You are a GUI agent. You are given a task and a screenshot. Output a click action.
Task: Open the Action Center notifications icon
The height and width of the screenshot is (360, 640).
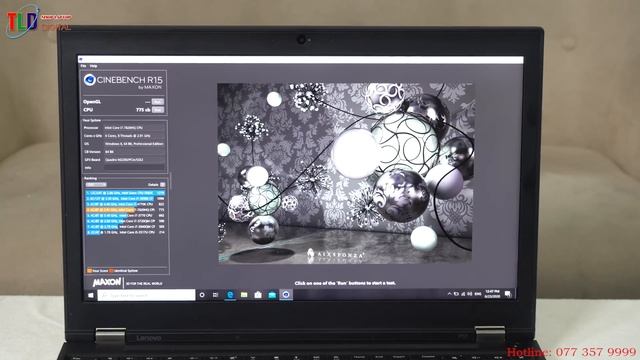coord(508,294)
